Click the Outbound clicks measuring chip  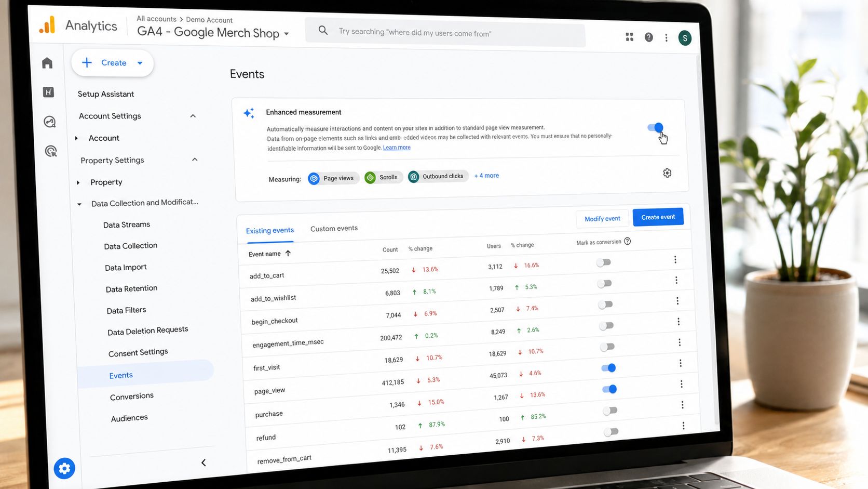(437, 177)
